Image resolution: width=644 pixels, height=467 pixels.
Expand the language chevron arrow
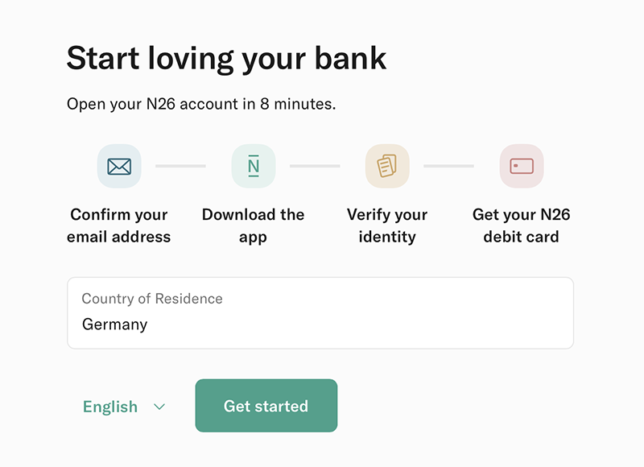(x=159, y=407)
